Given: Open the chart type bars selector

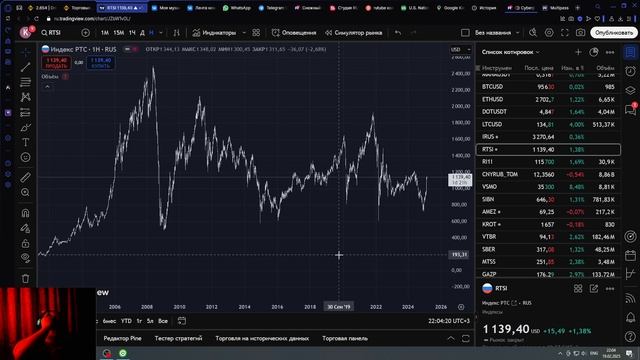Looking at the screenshot, I should [176, 33].
